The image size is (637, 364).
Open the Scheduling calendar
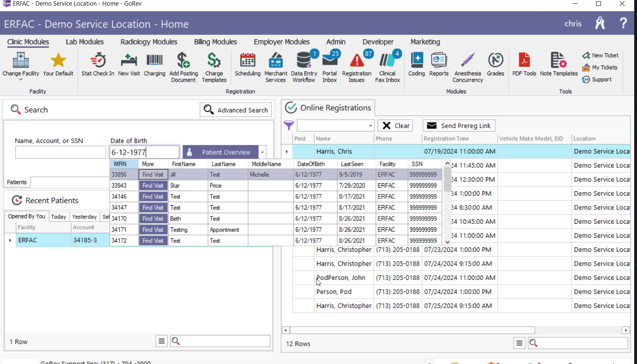247,64
